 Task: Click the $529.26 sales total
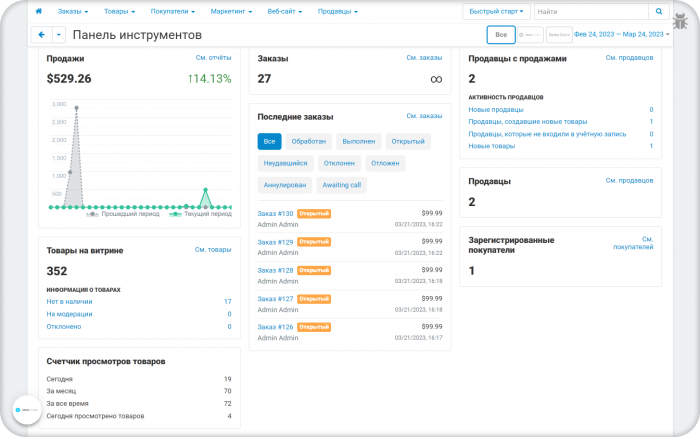(x=69, y=79)
